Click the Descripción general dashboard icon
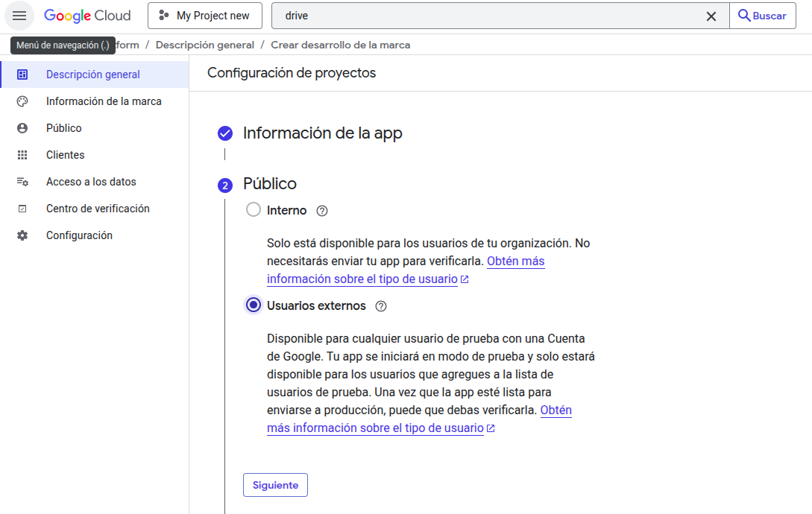812x514 pixels. pyautogui.click(x=22, y=74)
